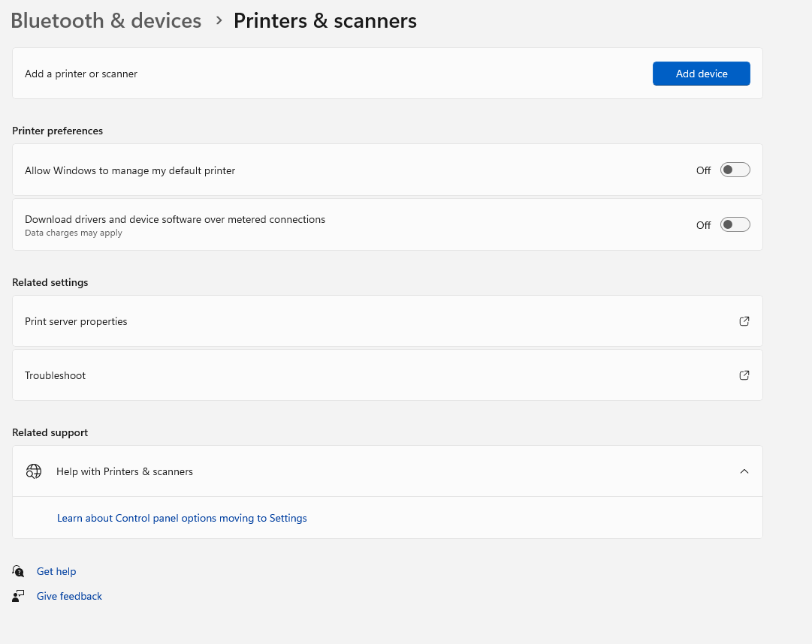Click the Get help chat bubble icon
Image resolution: width=812 pixels, height=644 pixels.
(x=19, y=571)
